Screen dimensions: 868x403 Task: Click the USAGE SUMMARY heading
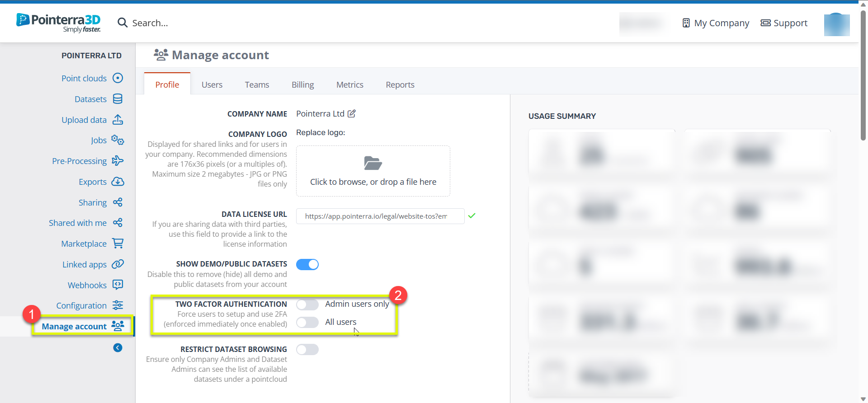pyautogui.click(x=562, y=116)
